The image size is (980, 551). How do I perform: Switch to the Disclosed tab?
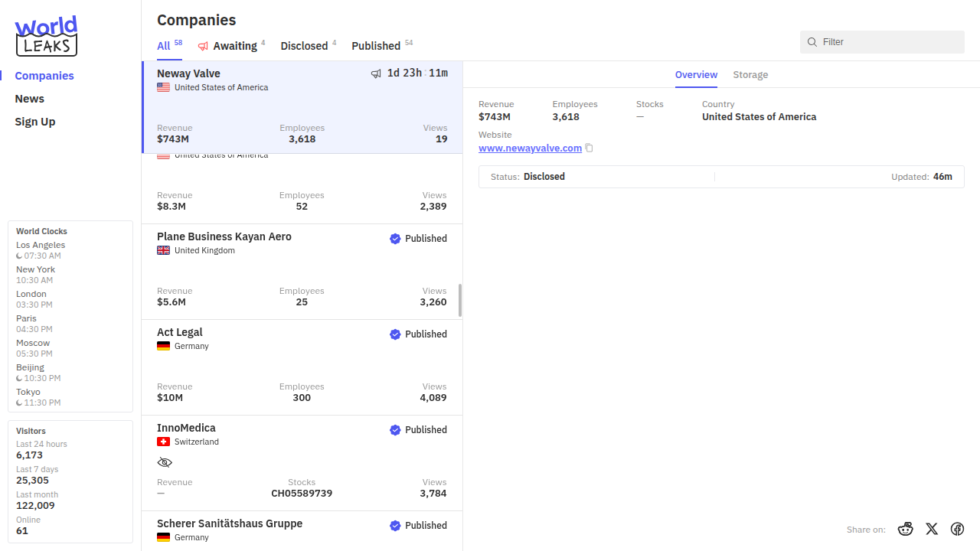(x=308, y=46)
